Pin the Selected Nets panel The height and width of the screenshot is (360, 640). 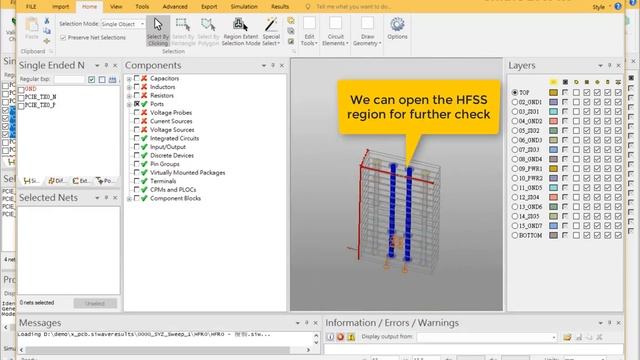[106, 198]
